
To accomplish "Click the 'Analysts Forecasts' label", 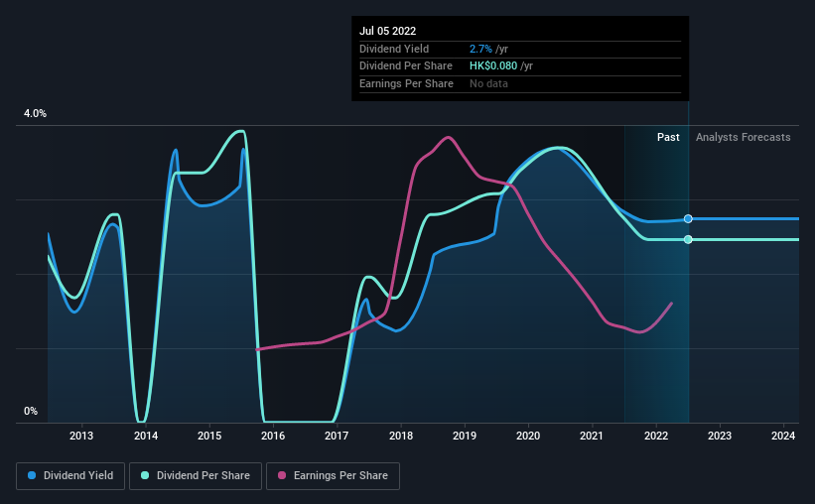I will coord(743,137).
